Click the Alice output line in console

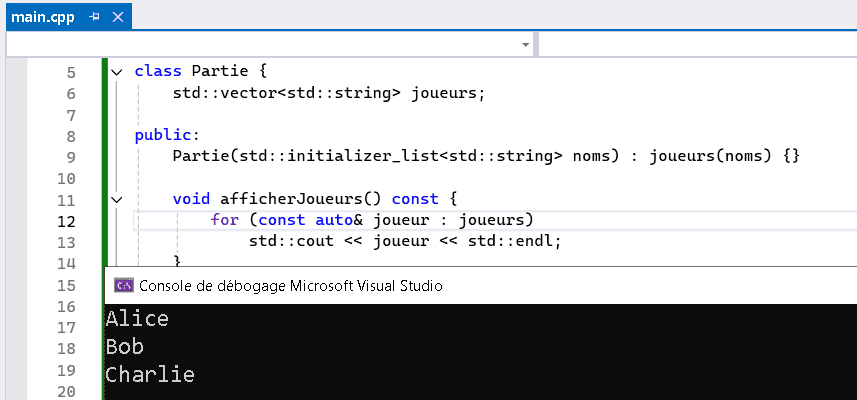click(x=137, y=318)
